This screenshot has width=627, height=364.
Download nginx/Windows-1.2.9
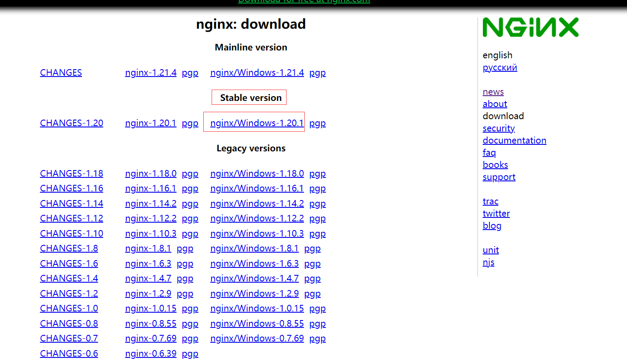(254, 294)
